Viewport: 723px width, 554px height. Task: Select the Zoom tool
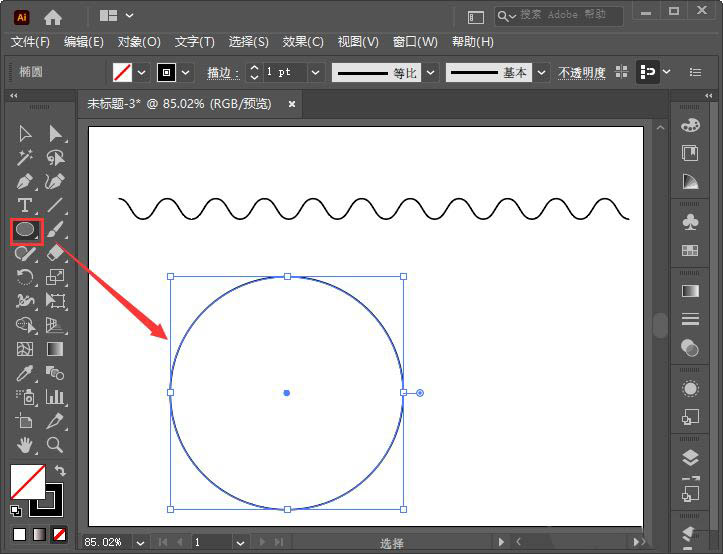55,445
